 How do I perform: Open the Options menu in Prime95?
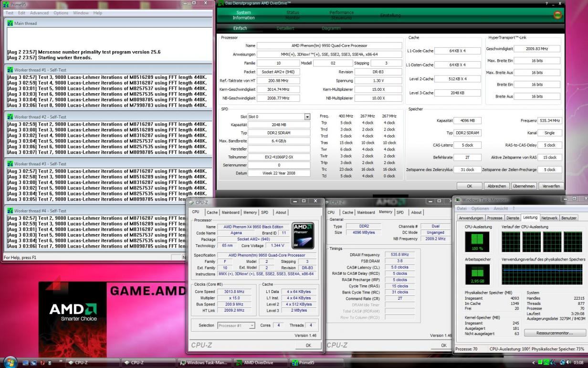pyautogui.click(x=61, y=13)
